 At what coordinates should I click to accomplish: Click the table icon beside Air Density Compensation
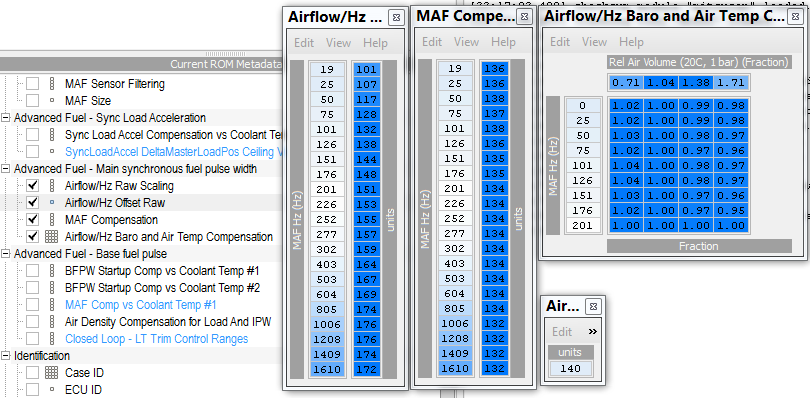[51, 322]
